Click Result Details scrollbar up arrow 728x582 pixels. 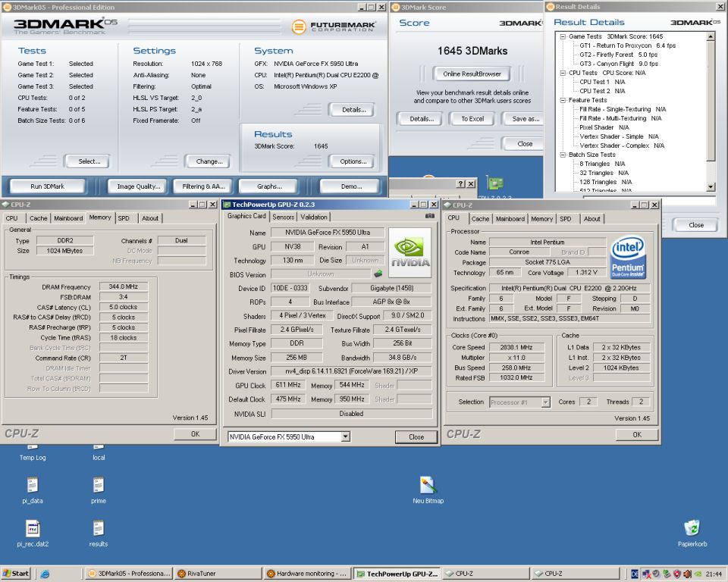[711, 36]
